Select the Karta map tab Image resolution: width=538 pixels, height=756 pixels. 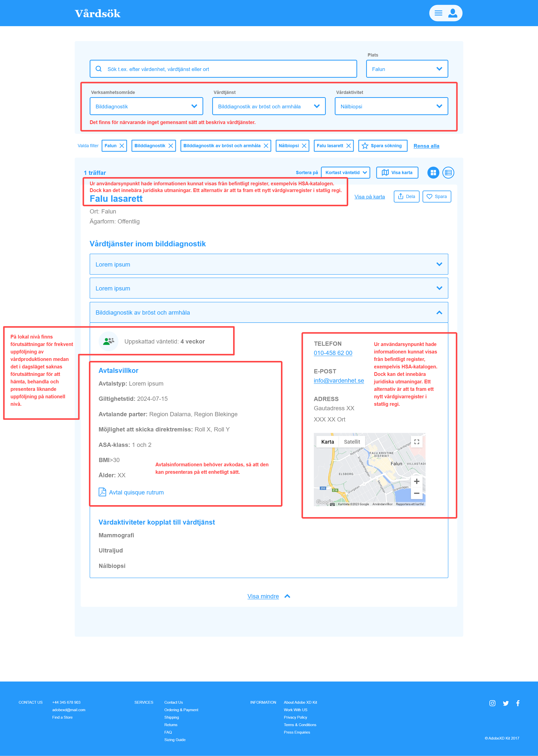(327, 442)
